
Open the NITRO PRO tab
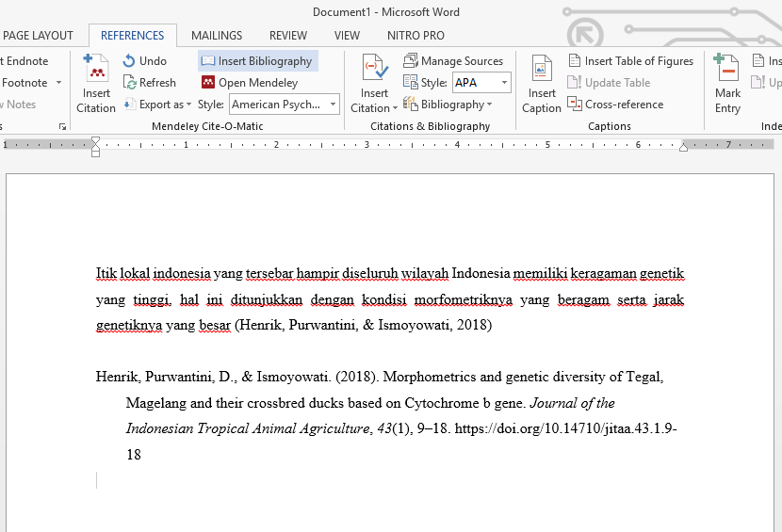415,36
